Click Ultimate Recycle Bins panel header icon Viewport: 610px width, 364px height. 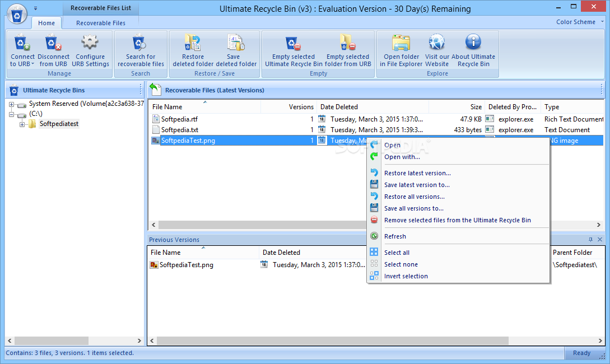click(14, 90)
